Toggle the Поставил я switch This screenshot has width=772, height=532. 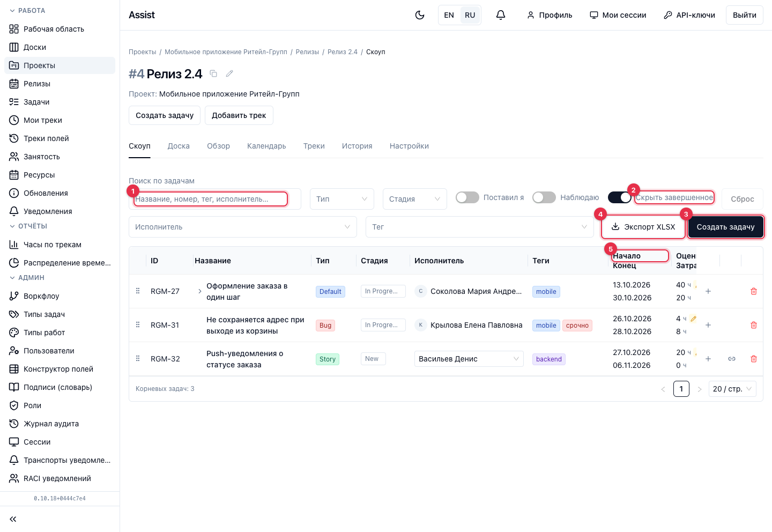(467, 197)
